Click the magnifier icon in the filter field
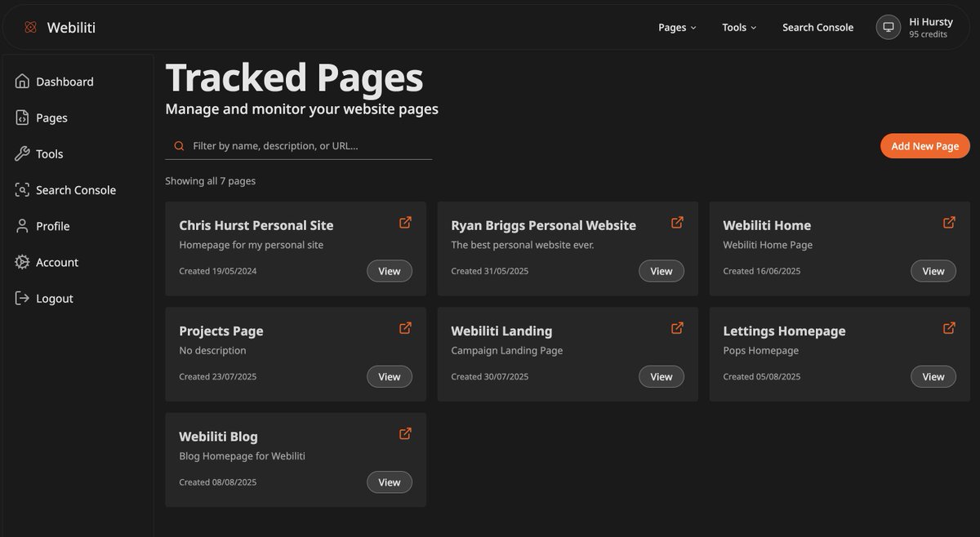Screen dimensions: 980x537 [179, 146]
